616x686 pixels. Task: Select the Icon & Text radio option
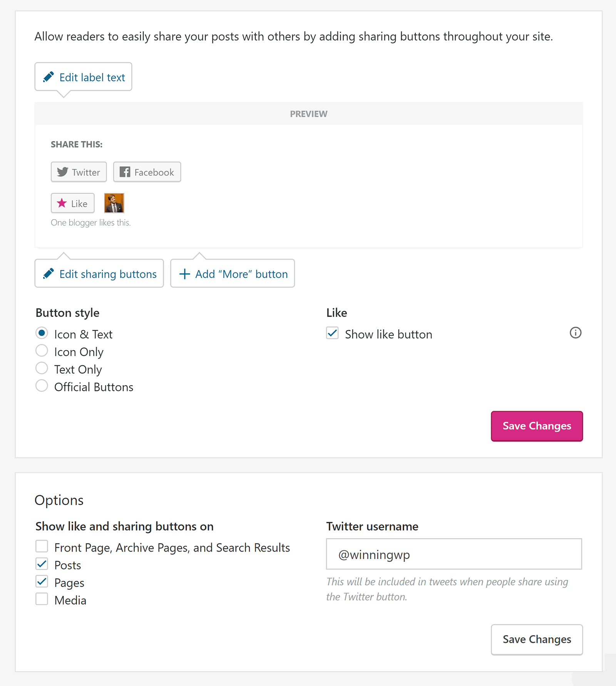[42, 333]
